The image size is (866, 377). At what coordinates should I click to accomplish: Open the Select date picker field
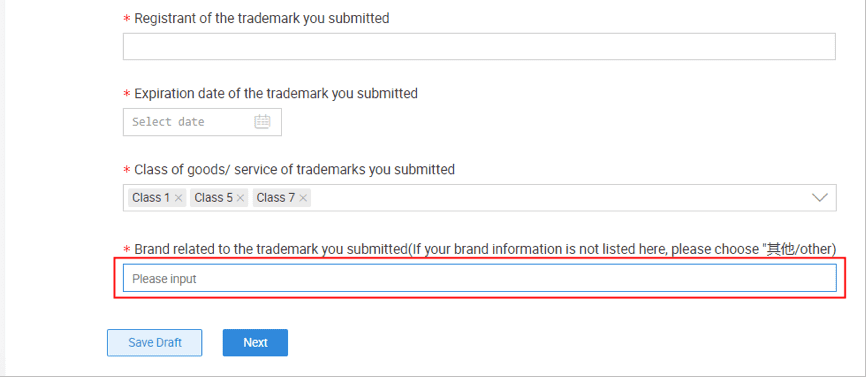point(202,122)
